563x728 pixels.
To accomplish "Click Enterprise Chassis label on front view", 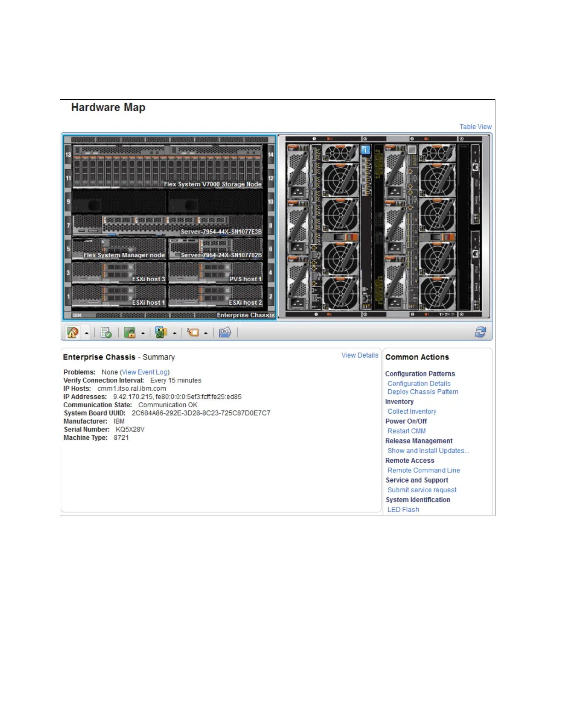I will tap(246, 315).
